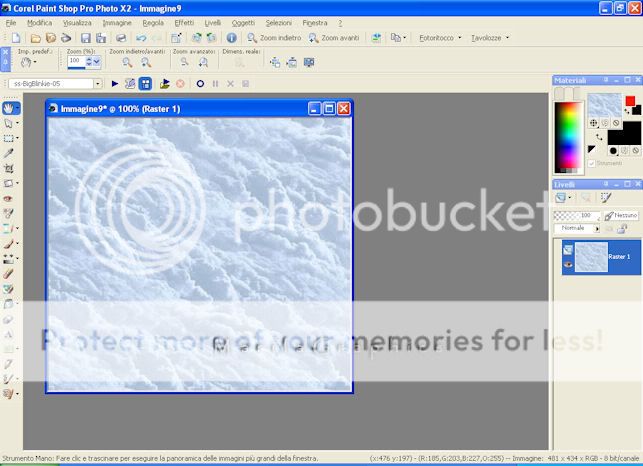Click the View full screen monitor icon
643x466 pixels.
click(x=309, y=62)
